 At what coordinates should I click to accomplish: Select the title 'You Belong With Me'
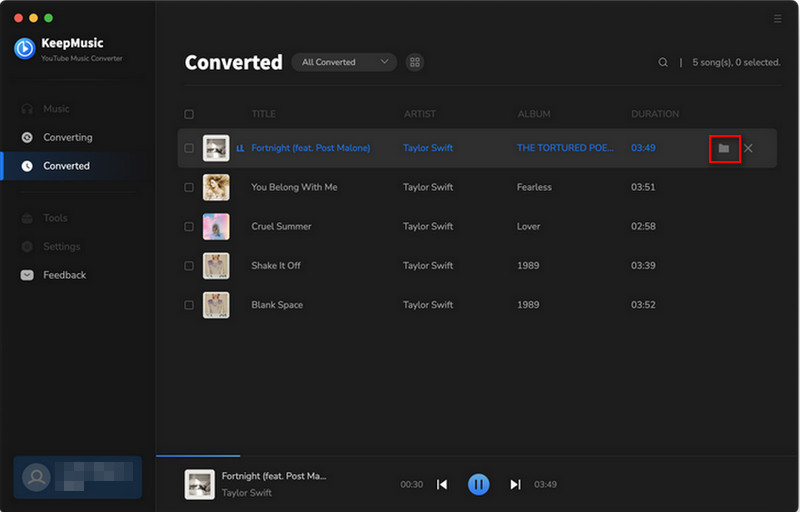294,188
